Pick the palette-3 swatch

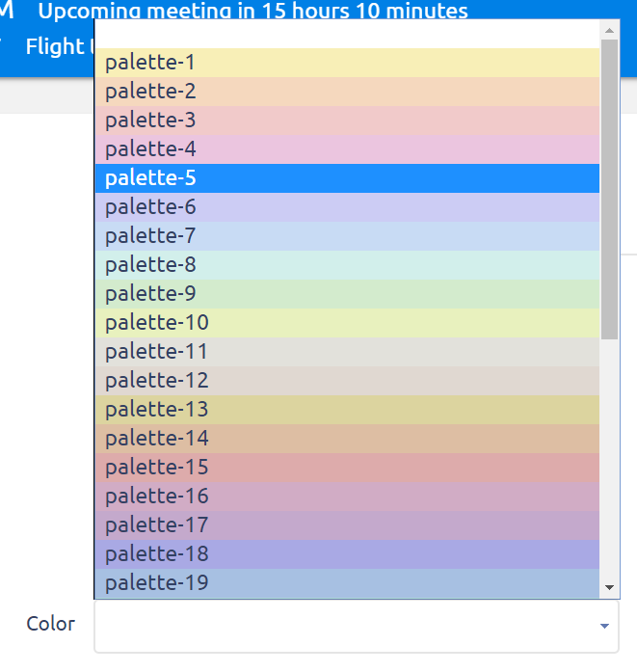pyautogui.click(x=347, y=121)
